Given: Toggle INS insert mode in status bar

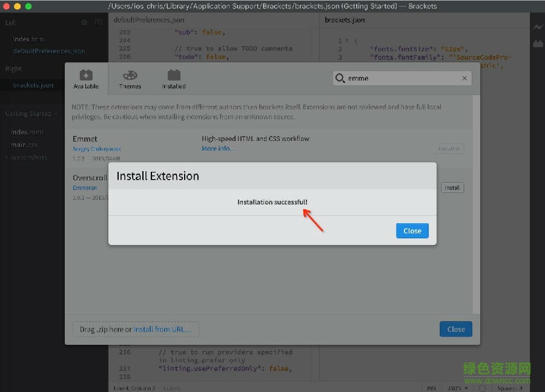Looking at the screenshot, I should [x=431, y=388].
